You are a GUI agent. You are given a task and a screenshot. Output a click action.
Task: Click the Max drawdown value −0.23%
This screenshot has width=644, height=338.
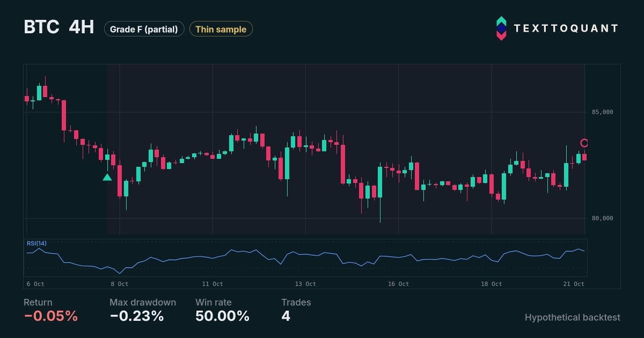coord(137,317)
